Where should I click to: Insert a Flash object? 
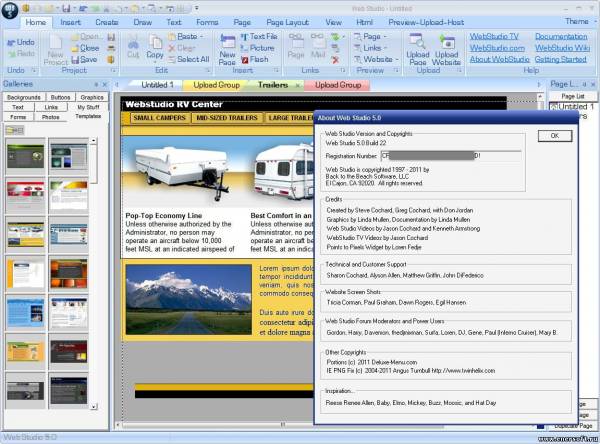pyautogui.click(x=255, y=60)
